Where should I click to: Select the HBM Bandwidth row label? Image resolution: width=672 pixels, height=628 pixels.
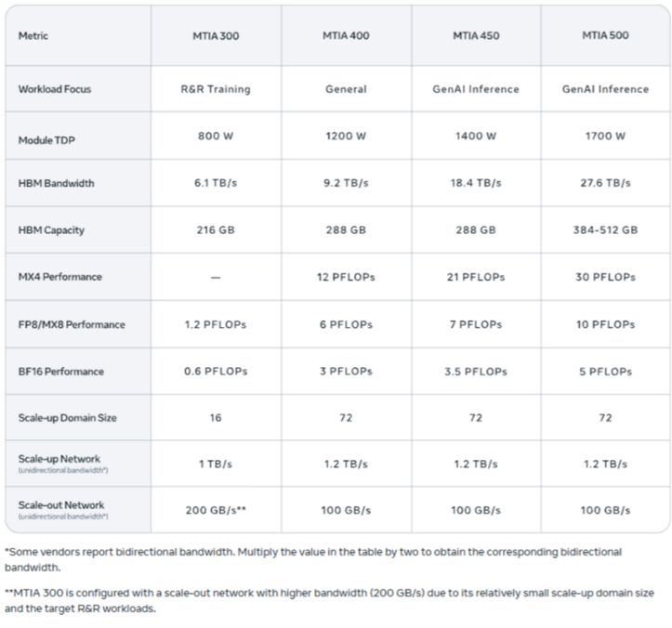pyautogui.click(x=56, y=183)
